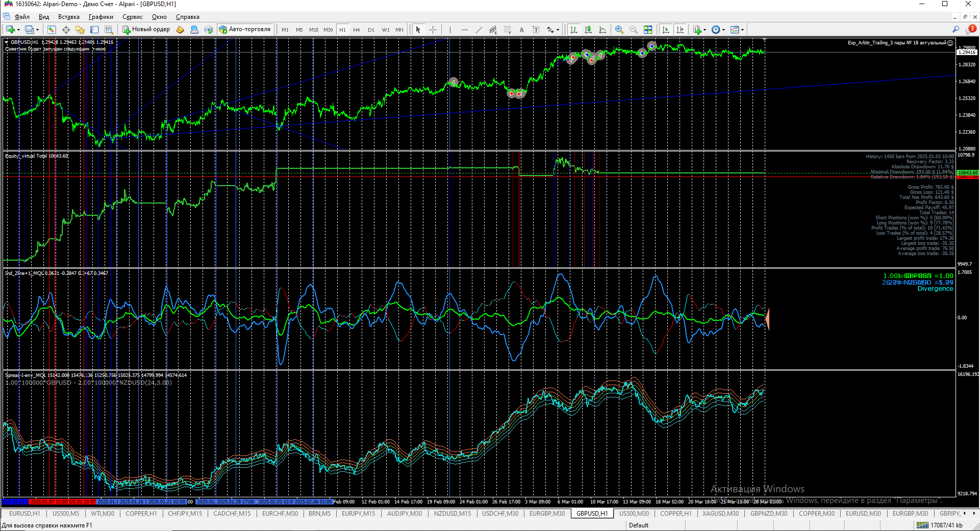This screenshot has width=980, height=531.
Task: Open the Сервис menu
Action: pos(133,17)
